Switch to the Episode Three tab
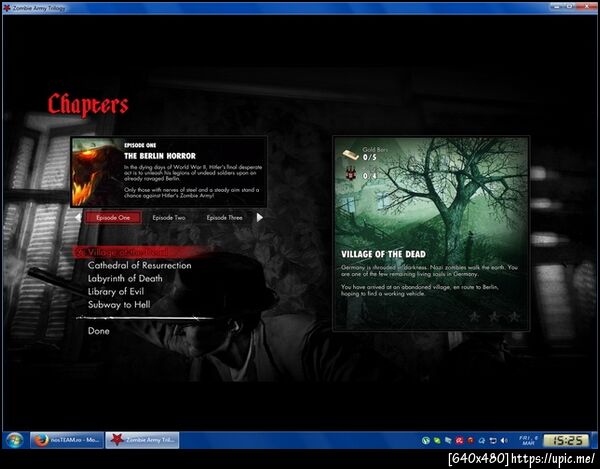The height and width of the screenshot is (469, 600). 225,218
